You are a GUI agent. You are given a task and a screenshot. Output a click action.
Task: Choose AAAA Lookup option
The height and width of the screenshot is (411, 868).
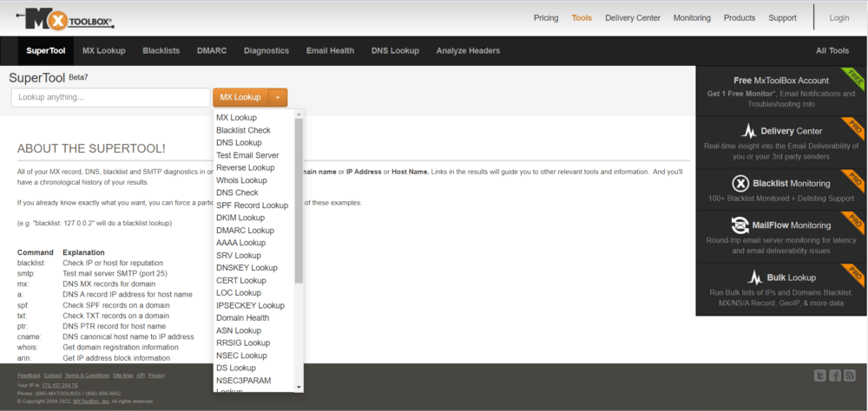tap(240, 243)
